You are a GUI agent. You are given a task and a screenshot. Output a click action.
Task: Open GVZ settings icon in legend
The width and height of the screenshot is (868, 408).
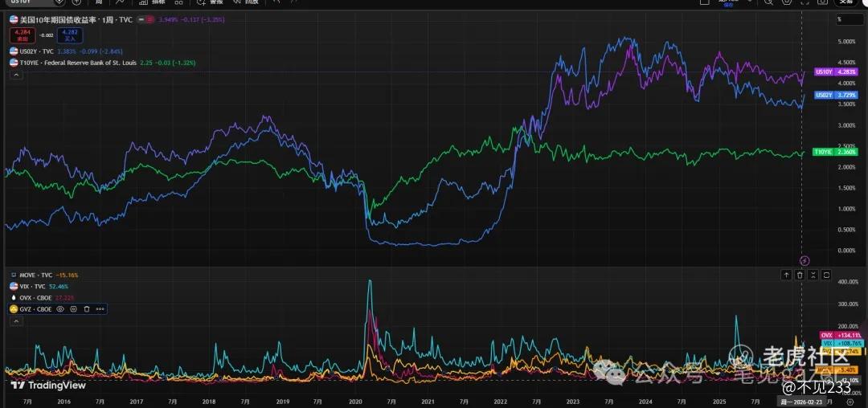74,309
